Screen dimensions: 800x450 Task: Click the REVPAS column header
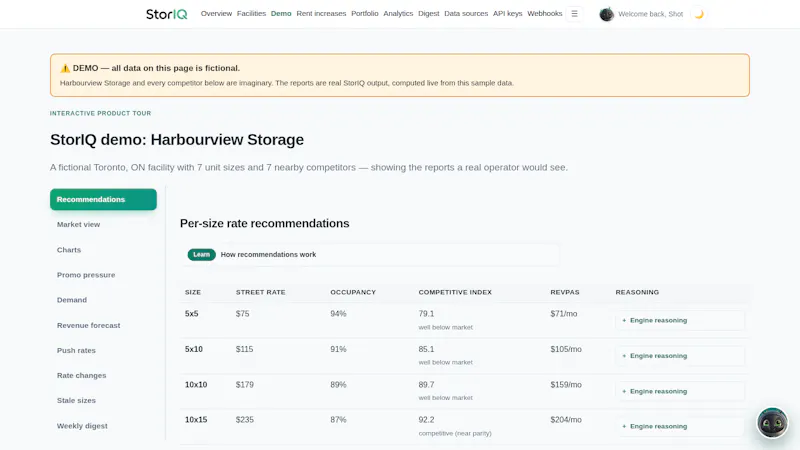point(565,292)
